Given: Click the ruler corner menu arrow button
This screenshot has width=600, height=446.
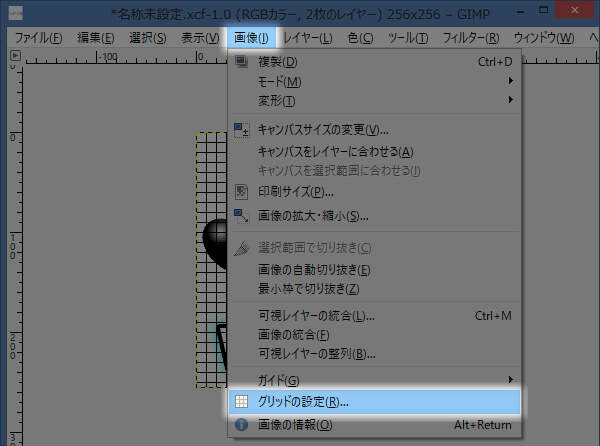Looking at the screenshot, I should point(15,55).
